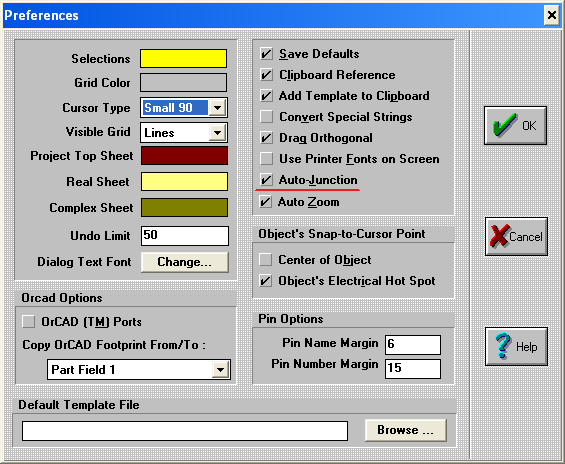
Task: Click the Dialog Text Font label
Action: (84, 262)
